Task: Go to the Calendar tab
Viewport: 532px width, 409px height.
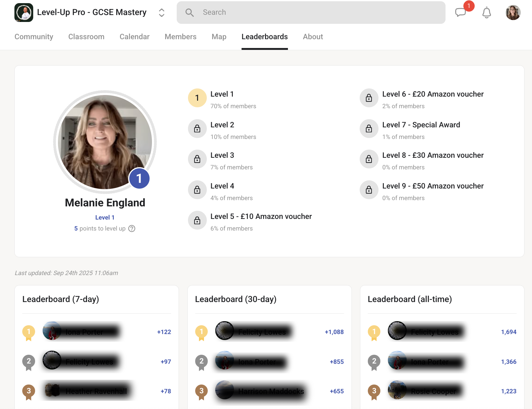Action: click(x=134, y=37)
